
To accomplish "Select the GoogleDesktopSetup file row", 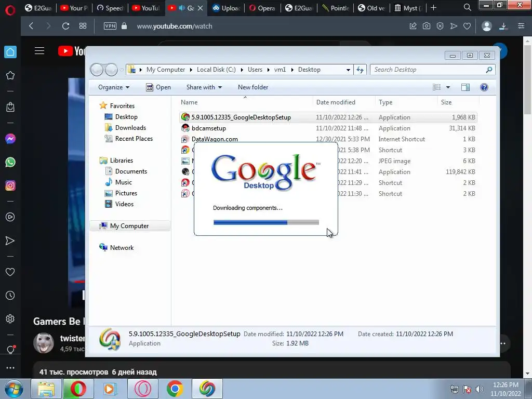I will coord(328,117).
